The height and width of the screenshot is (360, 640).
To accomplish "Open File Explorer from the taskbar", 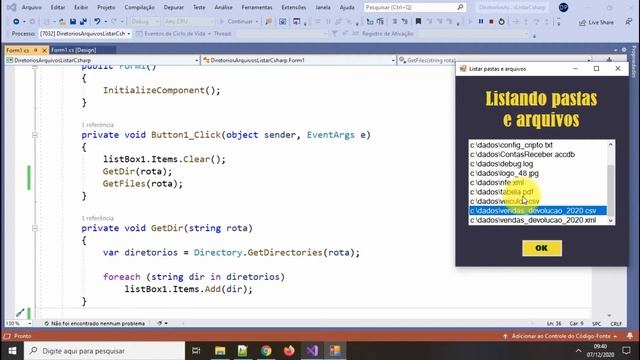I will (220, 351).
